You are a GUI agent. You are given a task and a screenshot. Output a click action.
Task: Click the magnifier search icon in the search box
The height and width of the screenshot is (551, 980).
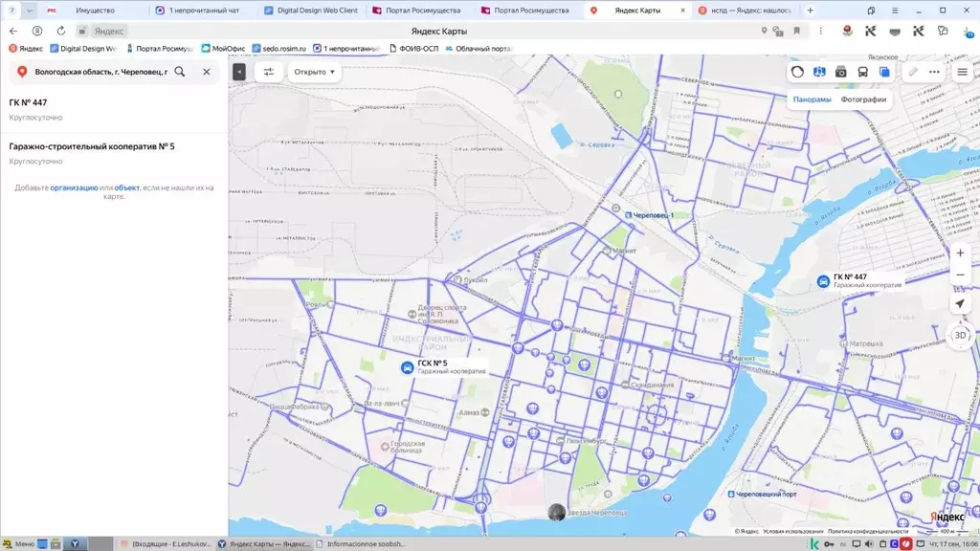tap(180, 72)
